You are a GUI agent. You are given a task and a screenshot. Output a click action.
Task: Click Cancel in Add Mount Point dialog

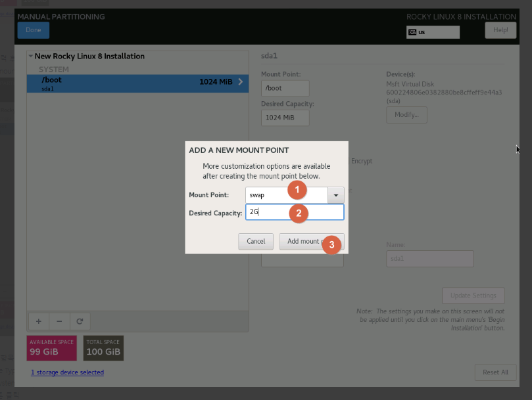(x=256, y=241)
